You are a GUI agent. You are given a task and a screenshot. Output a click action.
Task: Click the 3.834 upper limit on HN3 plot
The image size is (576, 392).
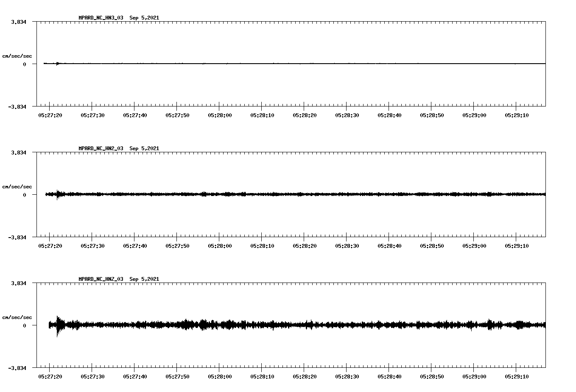point(19,22)
